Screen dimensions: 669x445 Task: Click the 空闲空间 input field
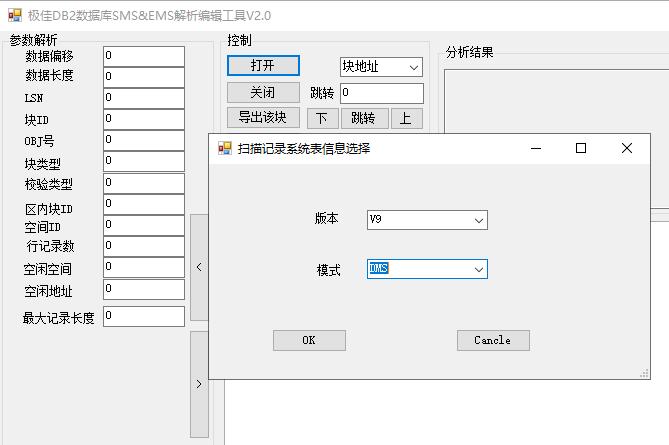coord(144,268)
